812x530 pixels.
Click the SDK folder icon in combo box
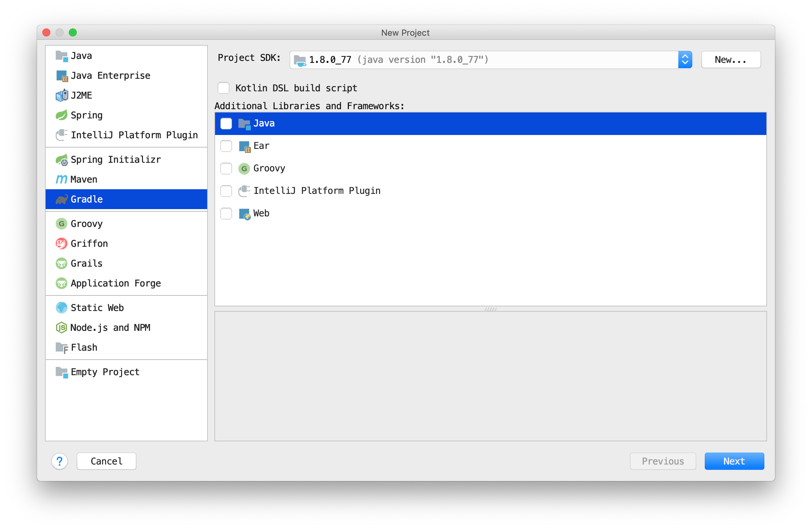coord(300,60)
